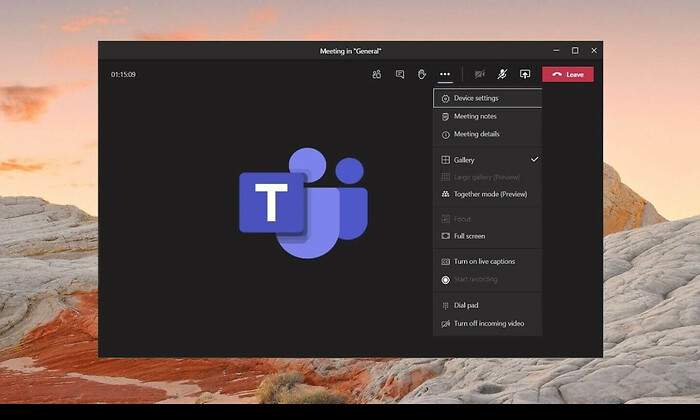Click the Large gallery (Preview) entry
The image size is (700, 420).
(488, 177)
